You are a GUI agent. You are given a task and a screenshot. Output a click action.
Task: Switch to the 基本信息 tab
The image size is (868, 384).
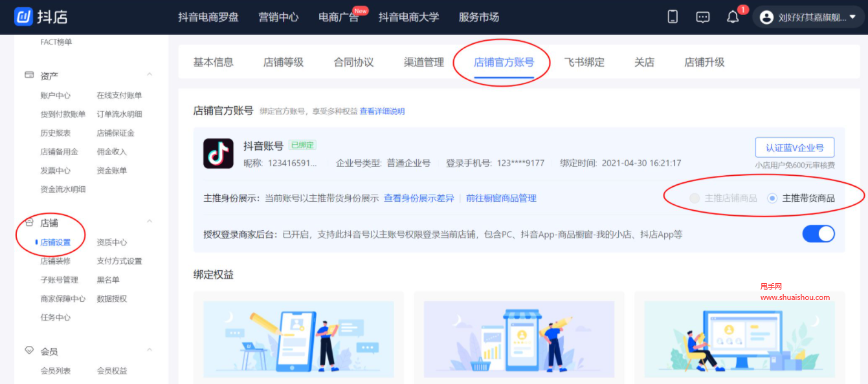tap(213, 62)
